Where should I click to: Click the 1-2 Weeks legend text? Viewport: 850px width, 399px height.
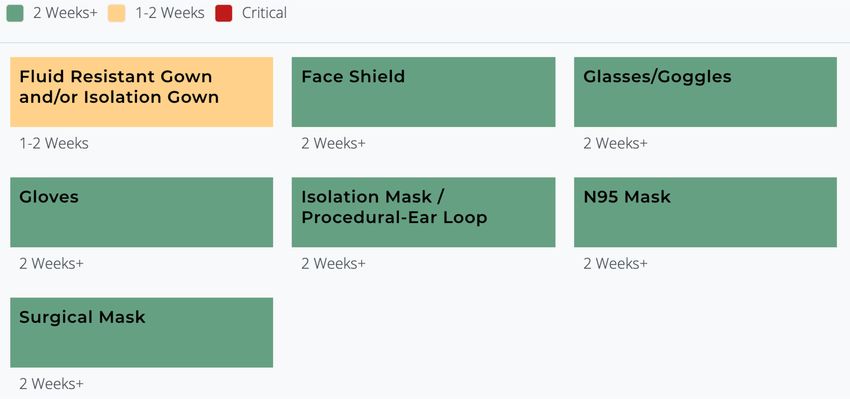coord(170,13)
